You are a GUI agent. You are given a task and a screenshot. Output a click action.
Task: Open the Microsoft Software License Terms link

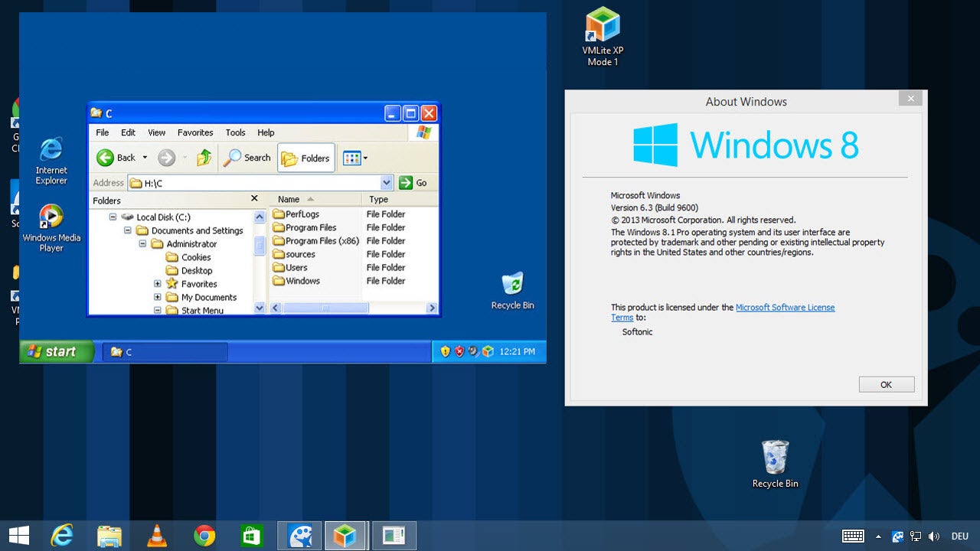coord(785,307)
